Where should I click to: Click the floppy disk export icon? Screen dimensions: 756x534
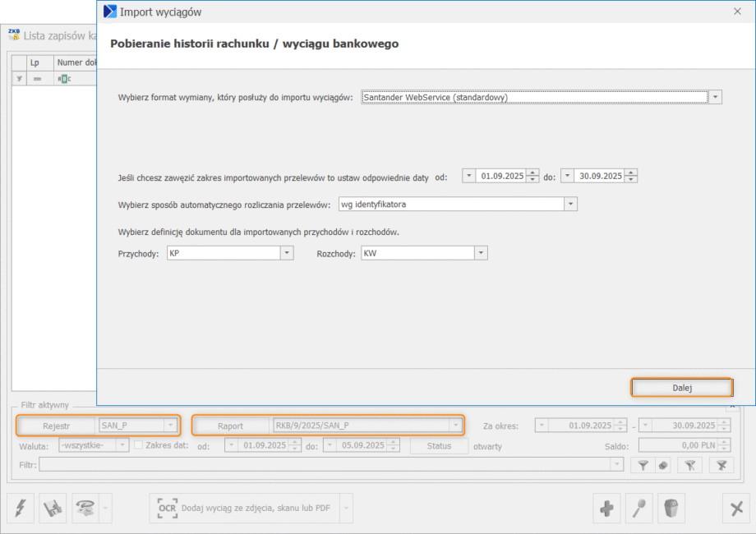point(53,509)
